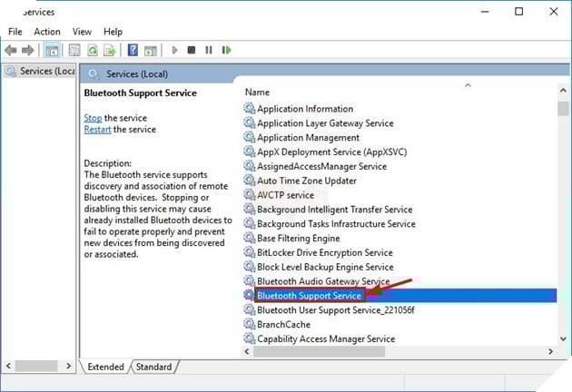Image resolution: width=572 pixels, height=392 pixels.
Task: Toggle Show/Hide Console Tree button
Action: click(x=52, y=50)
